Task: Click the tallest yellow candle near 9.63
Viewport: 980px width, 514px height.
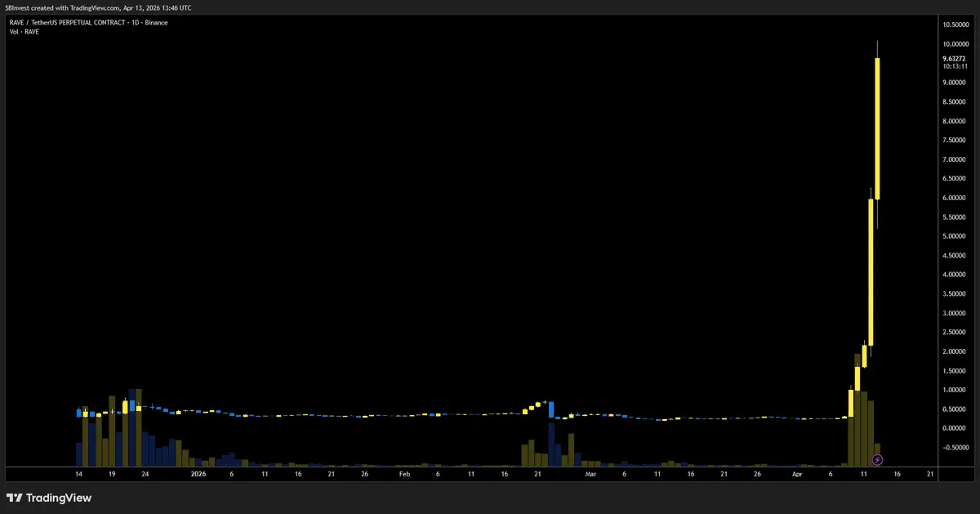Action: pyautogui.click(x=877, y=128)
